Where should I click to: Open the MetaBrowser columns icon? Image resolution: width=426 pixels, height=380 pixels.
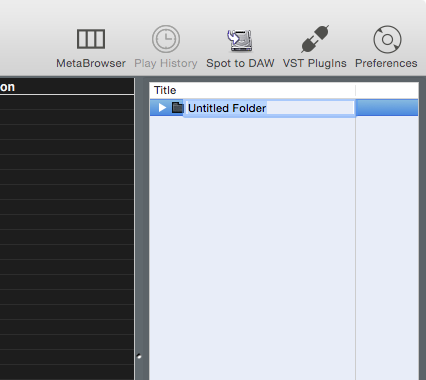tap(91, 39)
